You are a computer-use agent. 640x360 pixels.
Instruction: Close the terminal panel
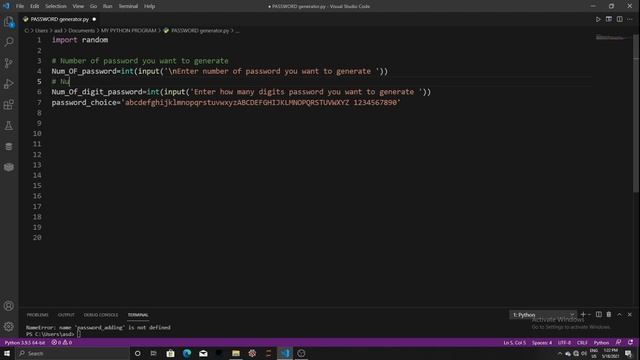tap(630, 314)
